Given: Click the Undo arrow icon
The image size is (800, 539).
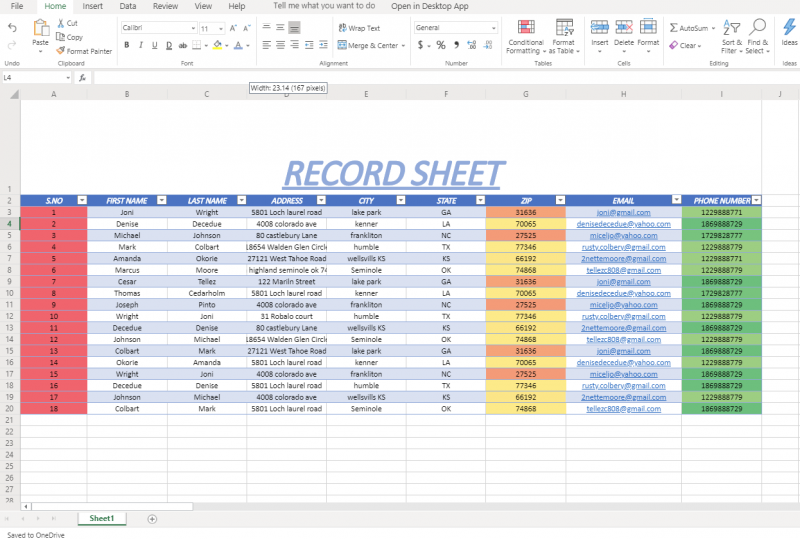Looking at the screenshot, I should coord(12,28).
